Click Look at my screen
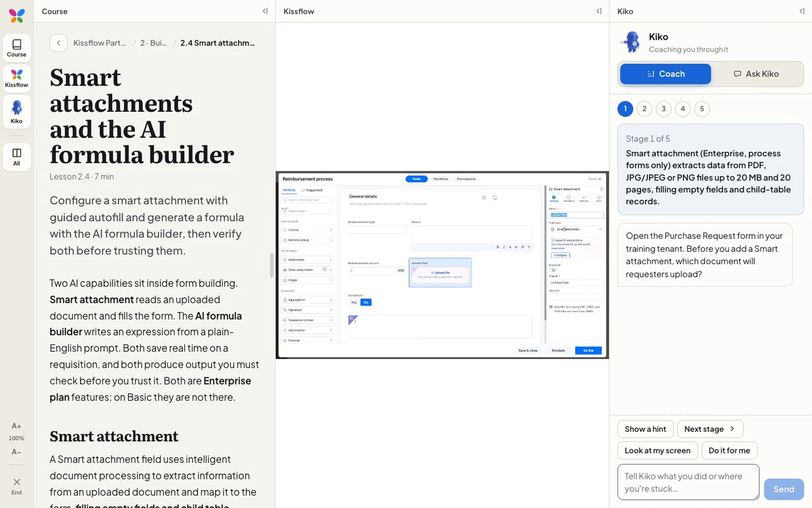Screen dimensions: 812x508 coord(657,451)
